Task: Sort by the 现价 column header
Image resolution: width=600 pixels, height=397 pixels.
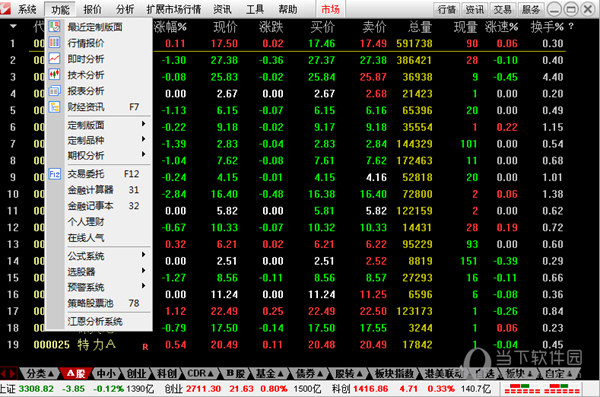Action: pos(225,27)
